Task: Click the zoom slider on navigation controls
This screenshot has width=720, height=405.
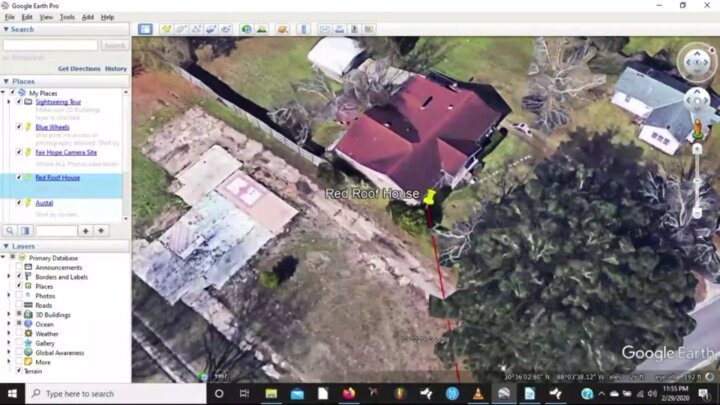Action: coord(697,181)
